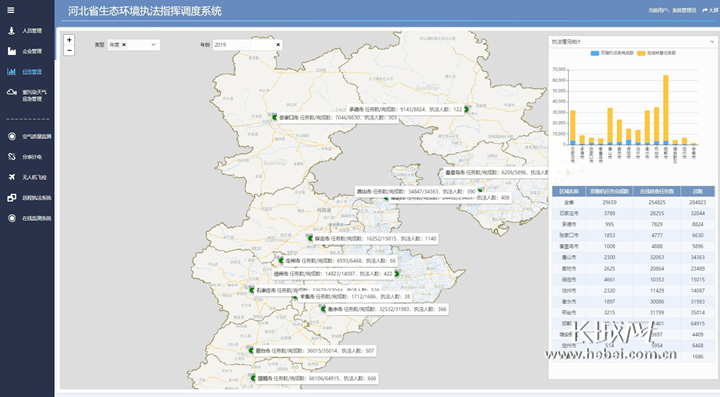Open the cloud icon weather emergency section
The height and width of the screenshot is (397, 720).
(11, 92)
